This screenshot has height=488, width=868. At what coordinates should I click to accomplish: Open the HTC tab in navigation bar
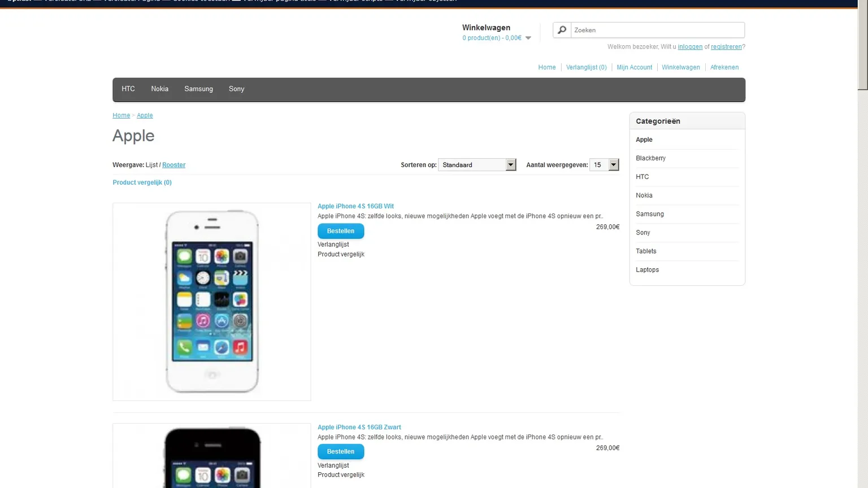coord(128,89)
